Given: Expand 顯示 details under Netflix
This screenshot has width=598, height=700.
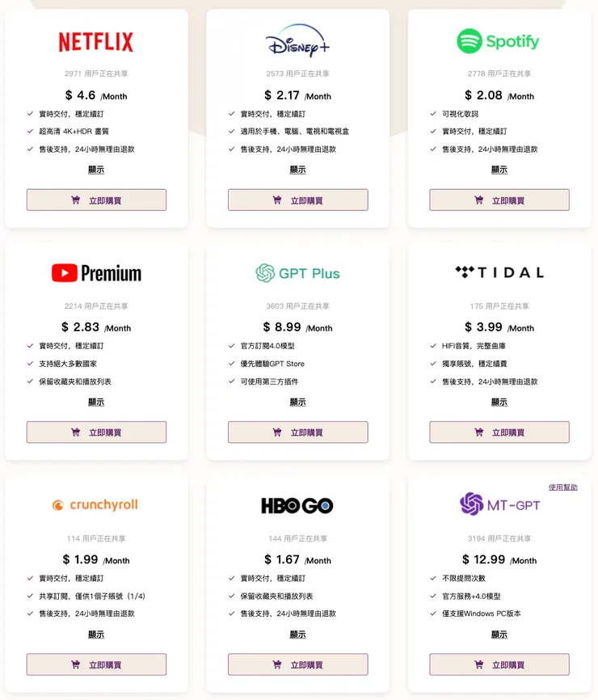Looking at the screenshot, I should pyautogui.click(x=96, y=170).
